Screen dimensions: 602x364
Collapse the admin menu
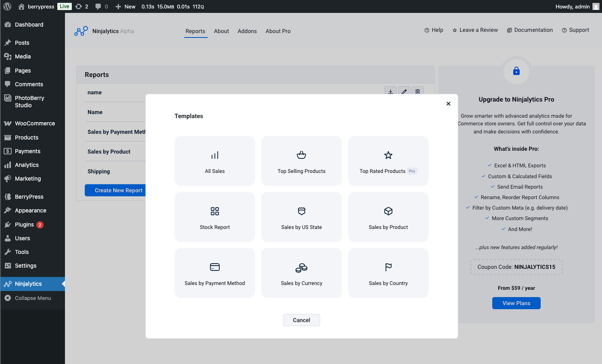pyautogui.click(x=32, y=298)
